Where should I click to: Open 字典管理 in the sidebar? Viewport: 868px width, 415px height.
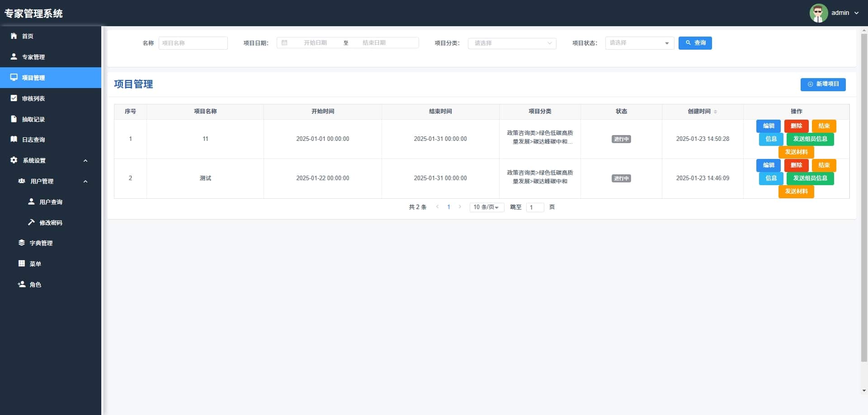click(51, 243)
